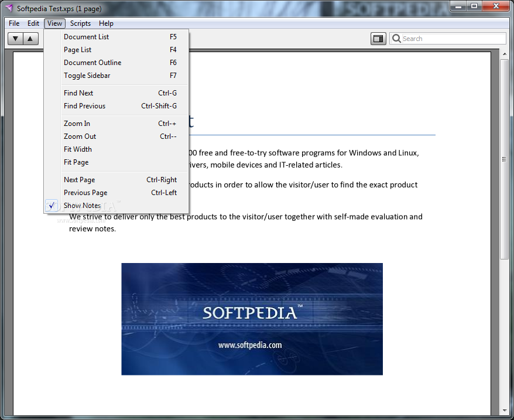
Task: Choose Fit Width menu entry
Action: 116,149
